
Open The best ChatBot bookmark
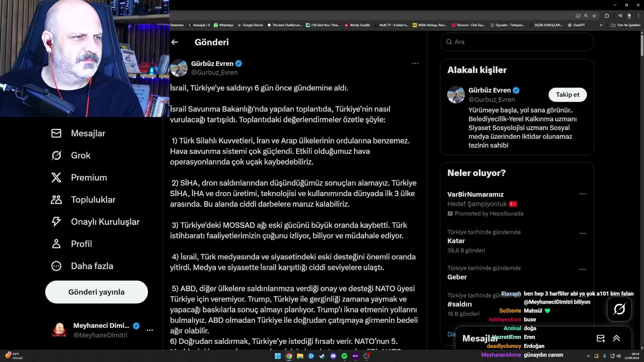pos(284,25)
